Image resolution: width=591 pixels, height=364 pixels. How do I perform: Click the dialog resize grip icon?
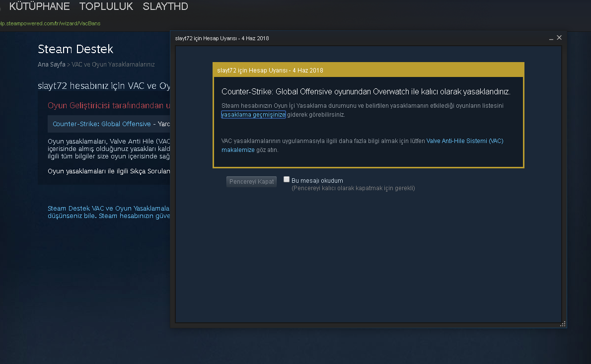pos(563,324)
